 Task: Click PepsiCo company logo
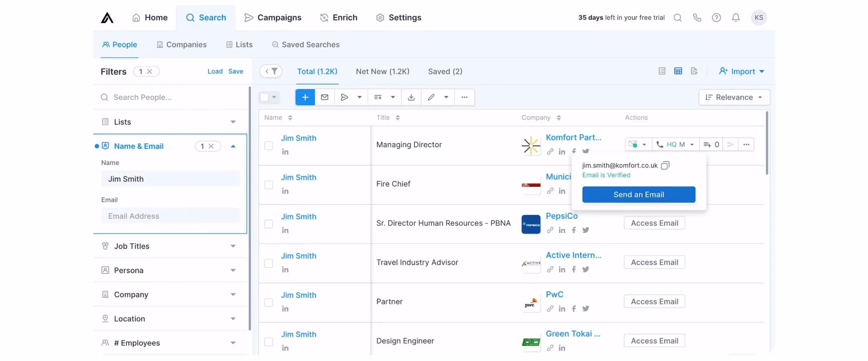pyautogui.click(x=531, y=224)
